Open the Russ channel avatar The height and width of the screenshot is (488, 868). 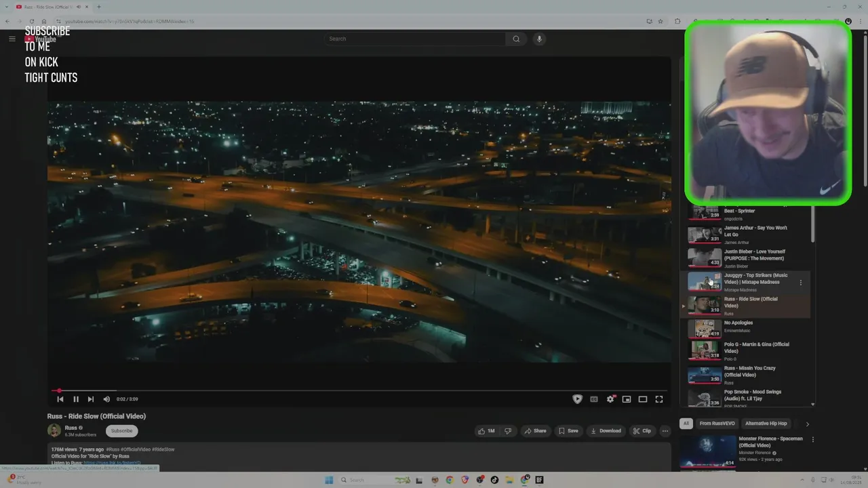[x=54, y=430]
